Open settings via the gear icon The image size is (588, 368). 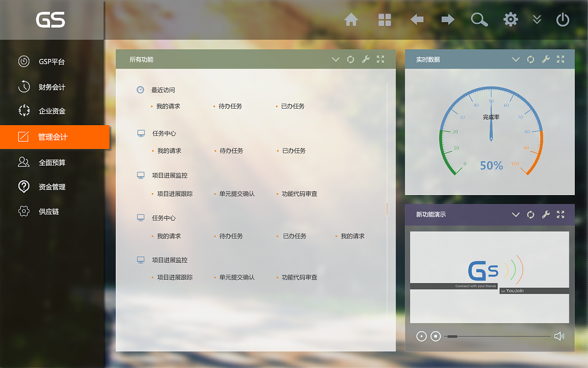coord(510,19)
